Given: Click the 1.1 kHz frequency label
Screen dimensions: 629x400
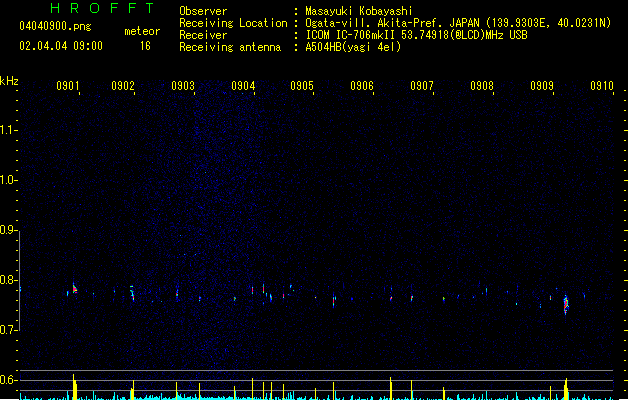Looking at the screenshot, I should [x=8, y=130].
